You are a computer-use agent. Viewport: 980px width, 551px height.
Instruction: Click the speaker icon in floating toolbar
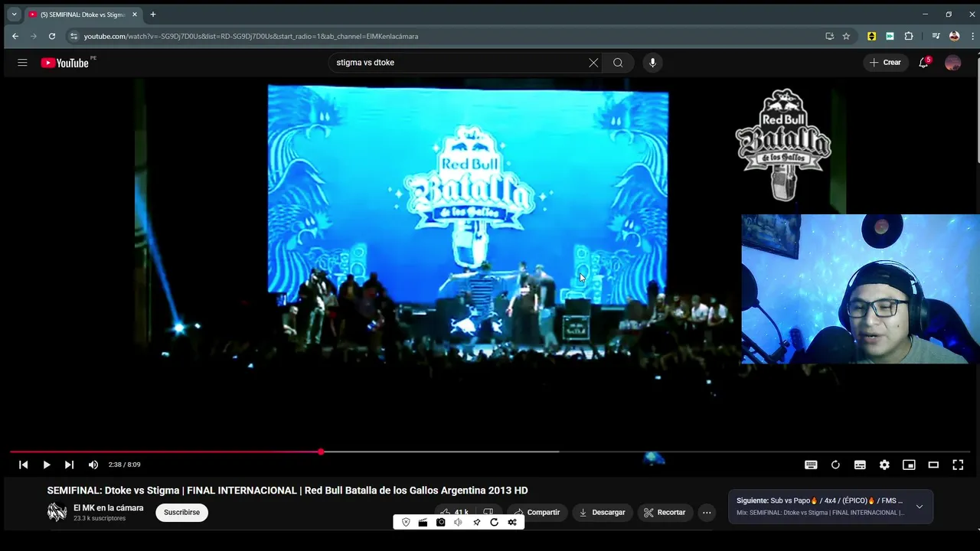coord(458,523)
